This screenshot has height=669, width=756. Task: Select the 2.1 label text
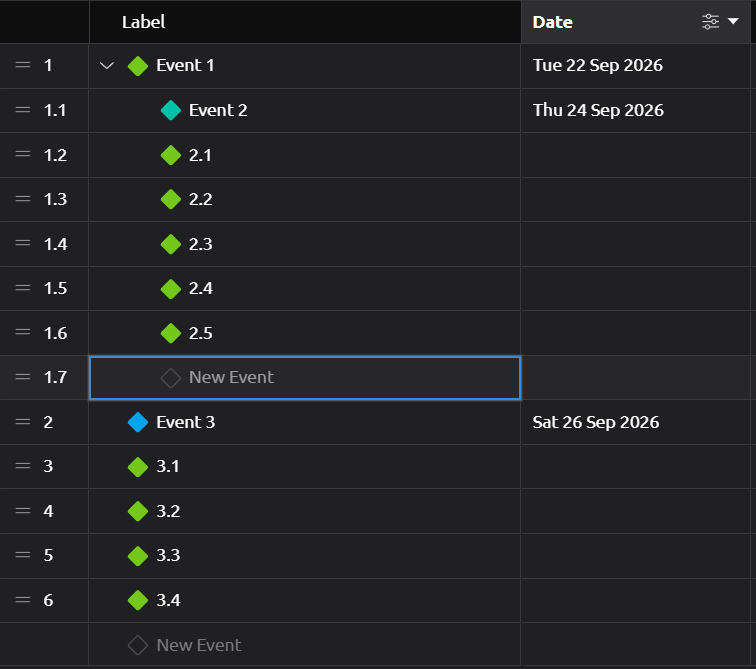pos(200,155)
